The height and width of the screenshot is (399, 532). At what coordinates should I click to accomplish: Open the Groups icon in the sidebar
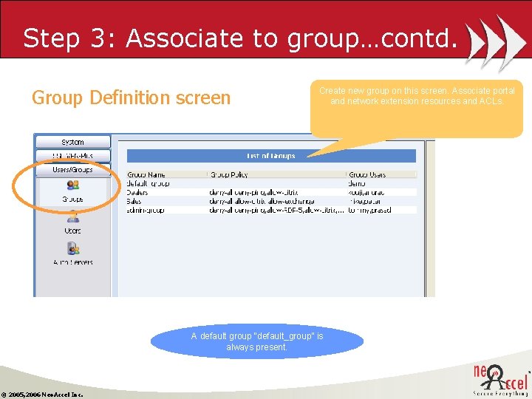pos(73,191)
